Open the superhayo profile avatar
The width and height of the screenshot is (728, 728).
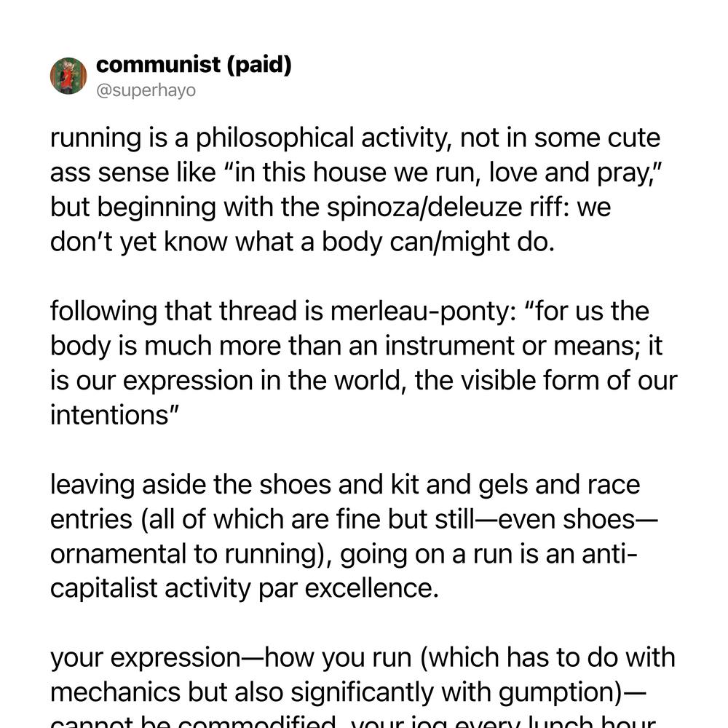point(68,76)
